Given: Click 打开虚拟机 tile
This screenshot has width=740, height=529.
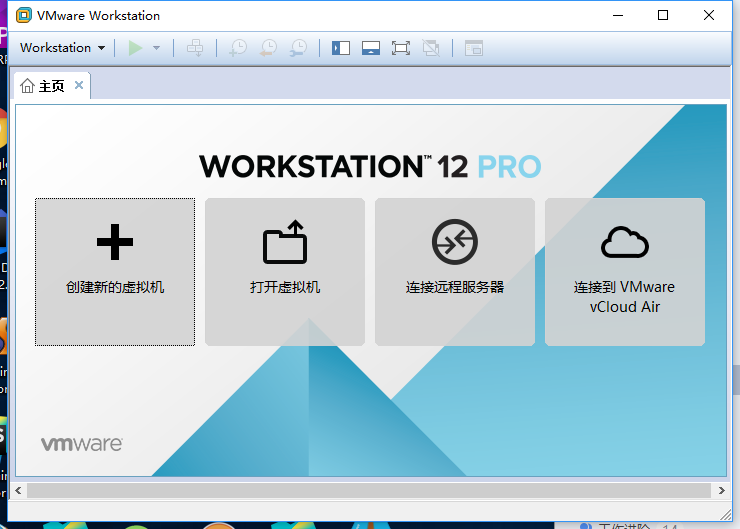Looking at the screenshot, I should [x=285, y=272].
